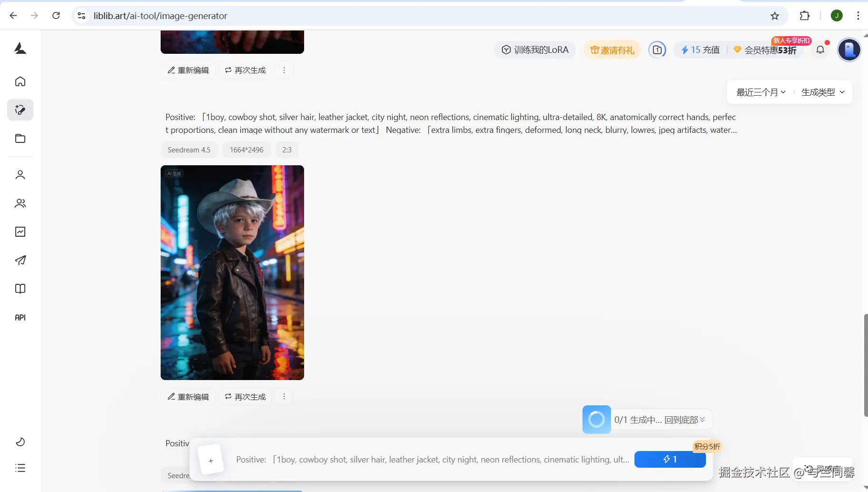Open the folder icon in the sidebar

coord(20,139)
